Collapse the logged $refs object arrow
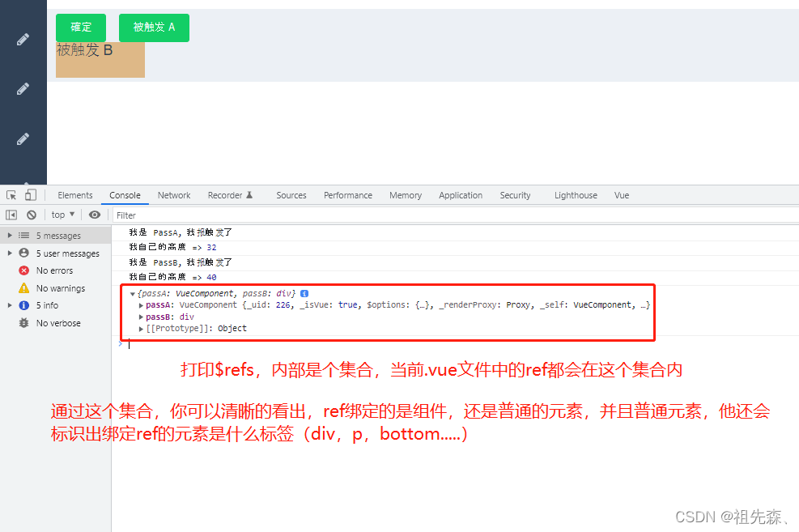 coord(133,294)
